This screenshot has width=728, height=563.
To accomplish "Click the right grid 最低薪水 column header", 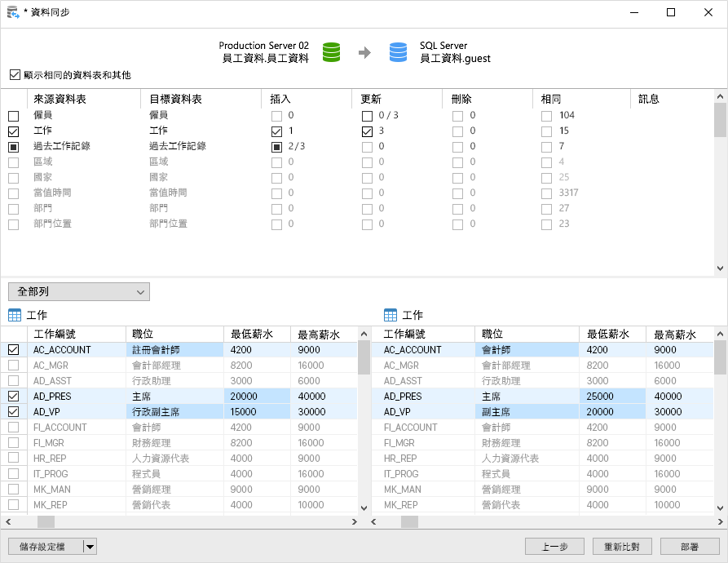I will tap(612, 334).
